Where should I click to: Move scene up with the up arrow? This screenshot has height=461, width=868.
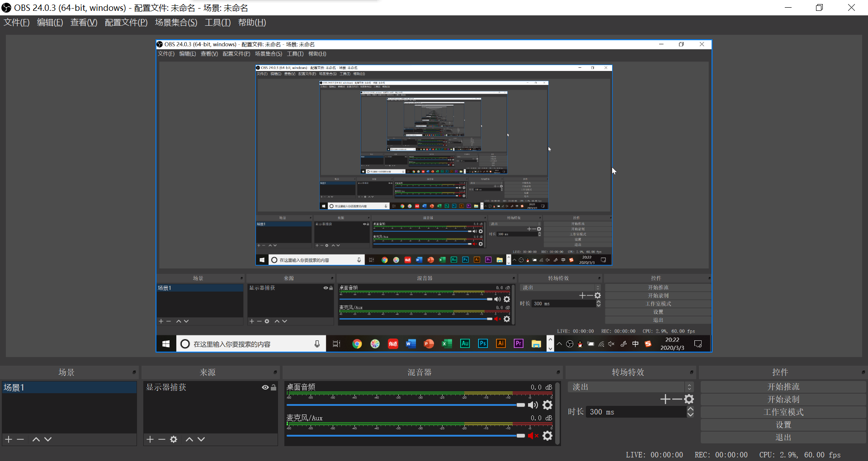36,439
